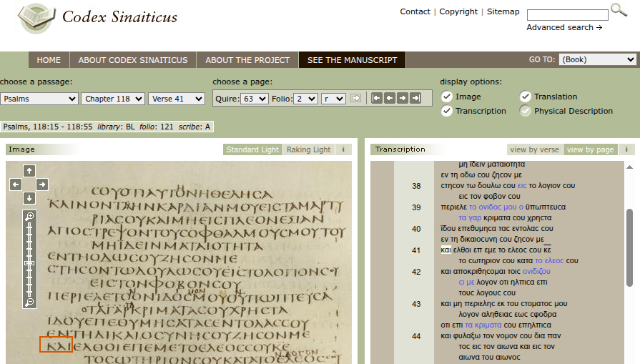Open the Verse 41 dropdown
Image resolution: width=640 pixels, height=364 pixels.
coord(177,99)
